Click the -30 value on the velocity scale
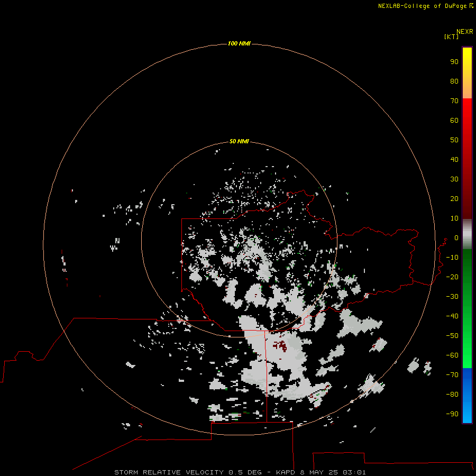The height and width of the screenshot is (476, 476). click(452, 297)
